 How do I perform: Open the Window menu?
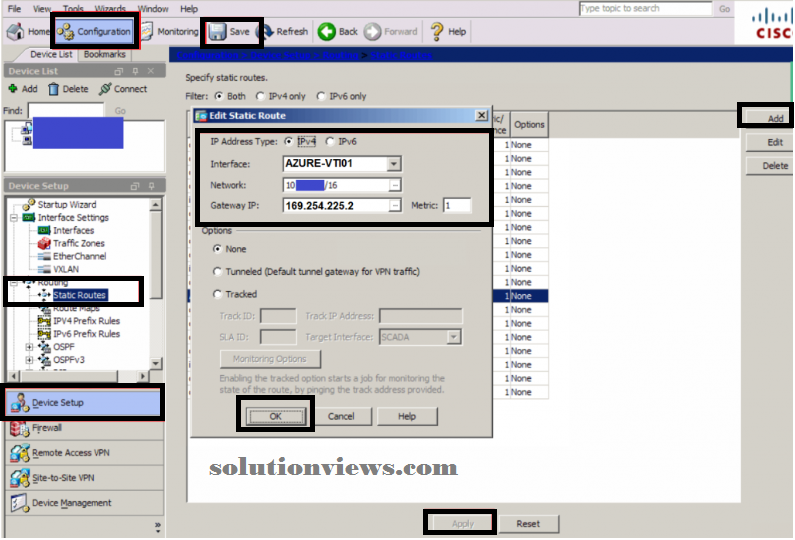tap(153, 9)
